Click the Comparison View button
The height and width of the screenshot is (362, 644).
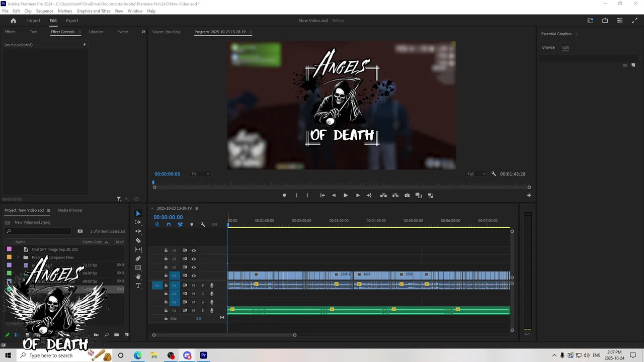[419, 195]
